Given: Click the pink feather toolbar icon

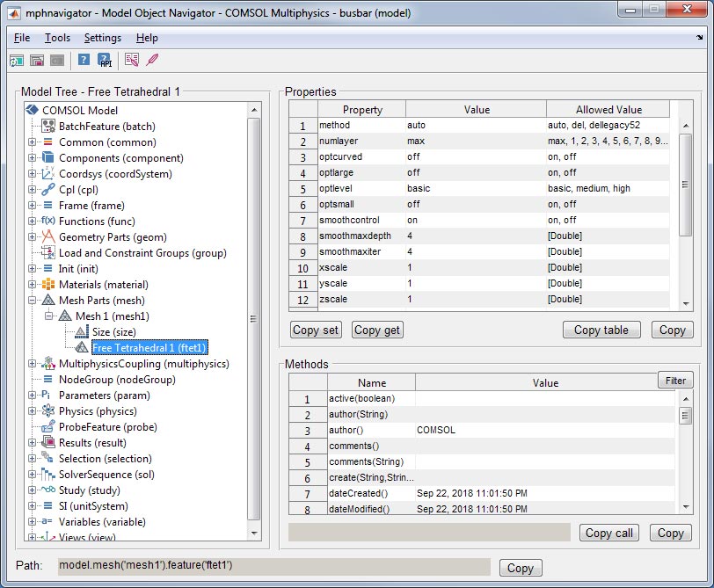Looking at the screenshot, I should [x=152, y=61].
